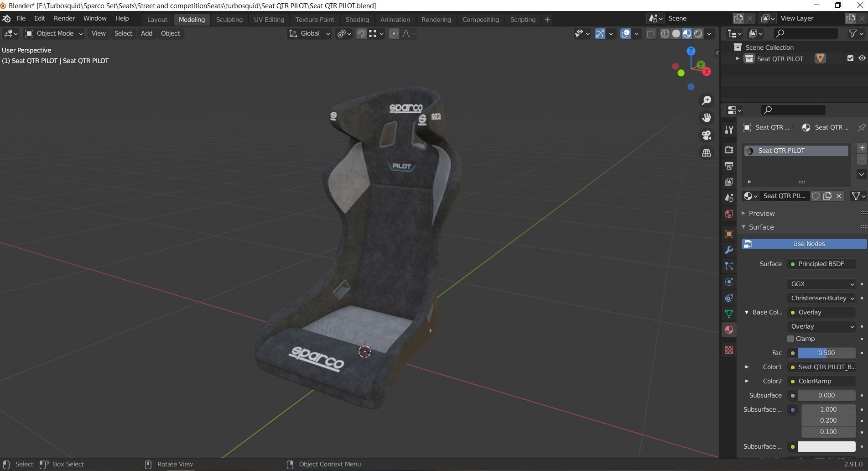This screenshot has height=471, width=868.
Task: Switch to the UV Editing workspace tab
Action: point(269,20)
